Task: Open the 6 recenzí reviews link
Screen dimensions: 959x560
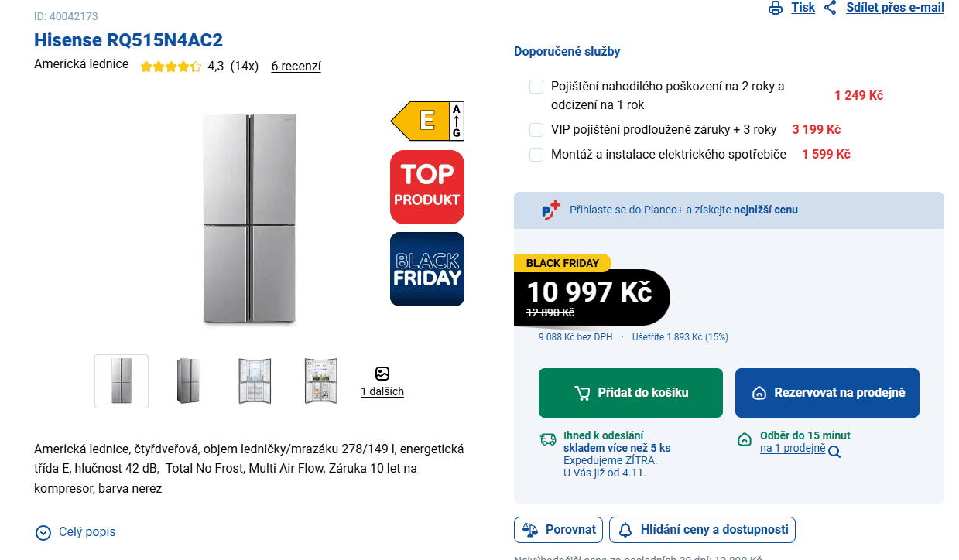Action: 295,67
